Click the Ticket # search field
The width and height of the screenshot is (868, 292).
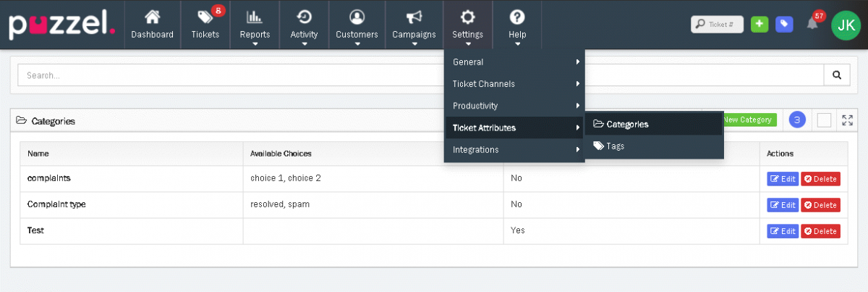pyautogui.click(x=720, y=24)
